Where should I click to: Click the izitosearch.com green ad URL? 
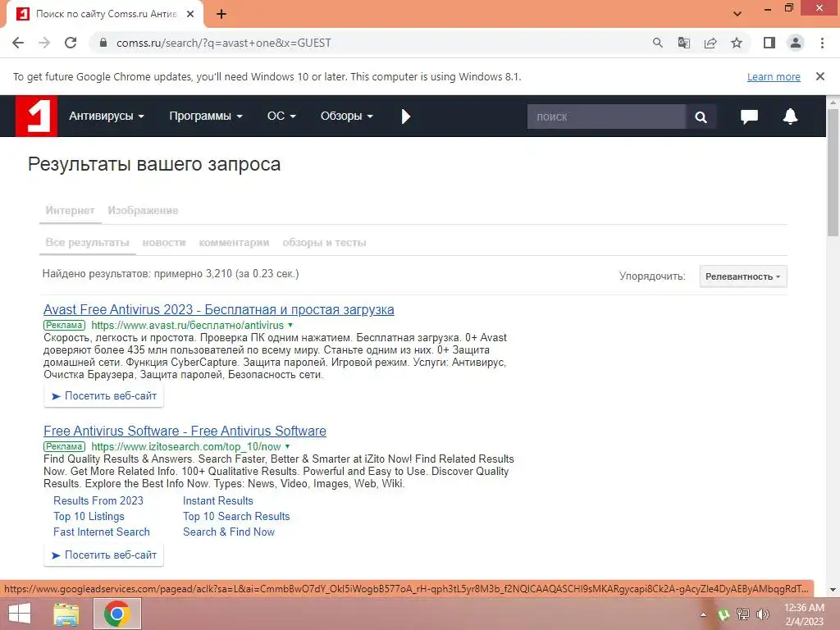point(186,447)
